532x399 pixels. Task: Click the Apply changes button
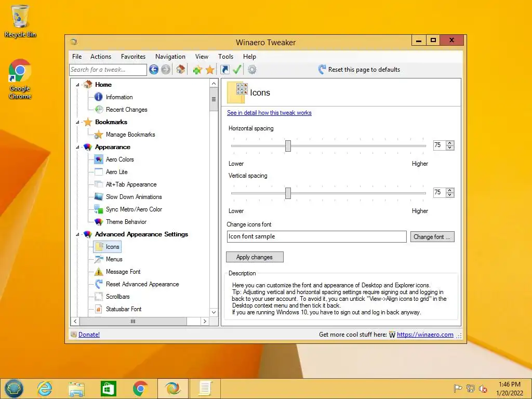click(255, 257)
